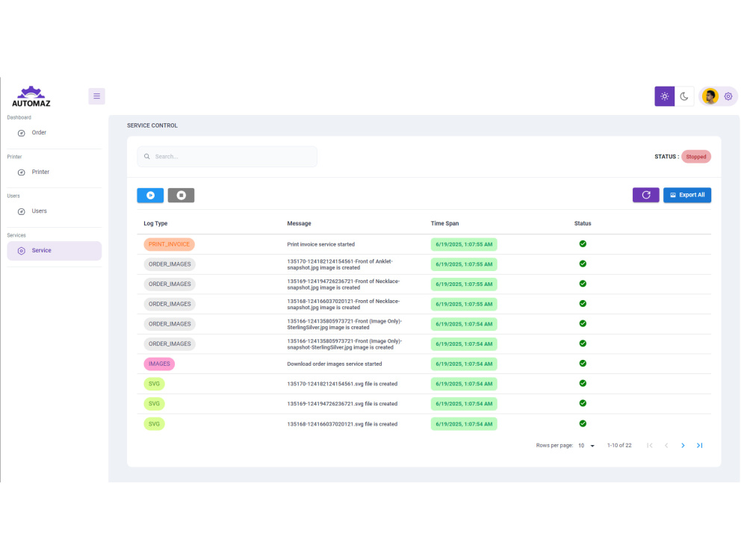Click the '1-10 of 22' pagination text
This screenshot has height=560, width=747.
pyautogui.click(x=619, y=446)
